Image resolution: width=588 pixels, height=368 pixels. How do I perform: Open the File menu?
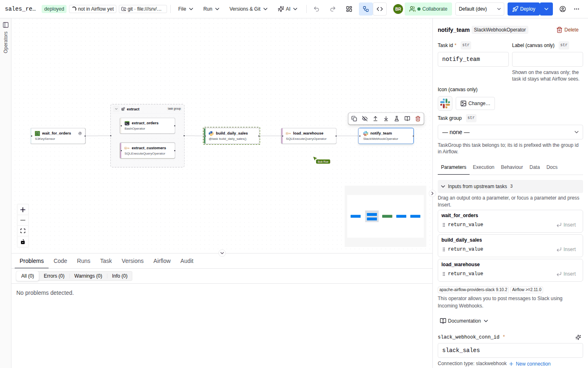[x=186, y=9]
